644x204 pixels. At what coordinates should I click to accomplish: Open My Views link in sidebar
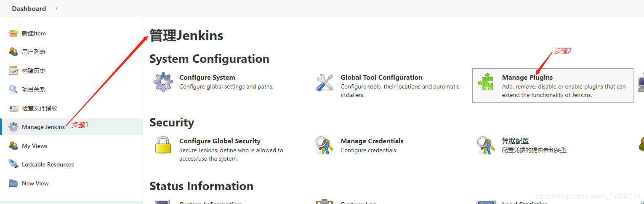35,146
